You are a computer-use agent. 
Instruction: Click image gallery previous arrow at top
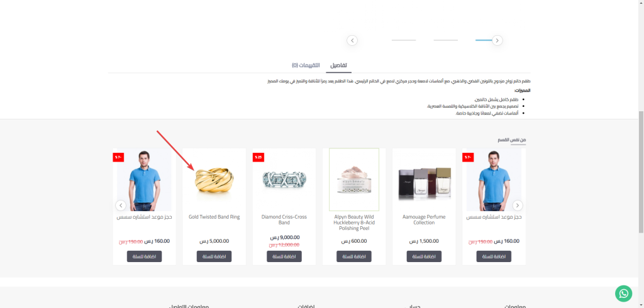352,40
